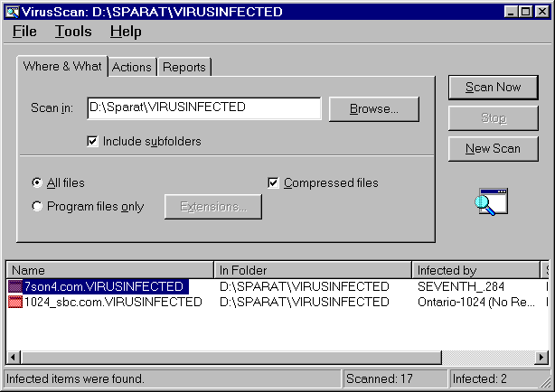Click Browse to choose scan folder
Viewport: 555px width, 392px height.
point(374,109)
